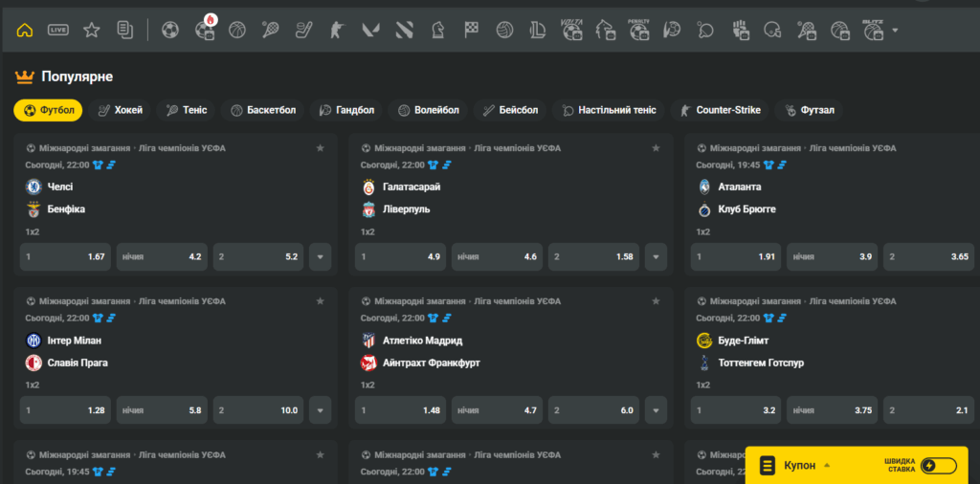Expand more markets for Челсі vs Бенфіка
Screen dimensions: 980x484
pyautogui.click(x=320, y=256)
